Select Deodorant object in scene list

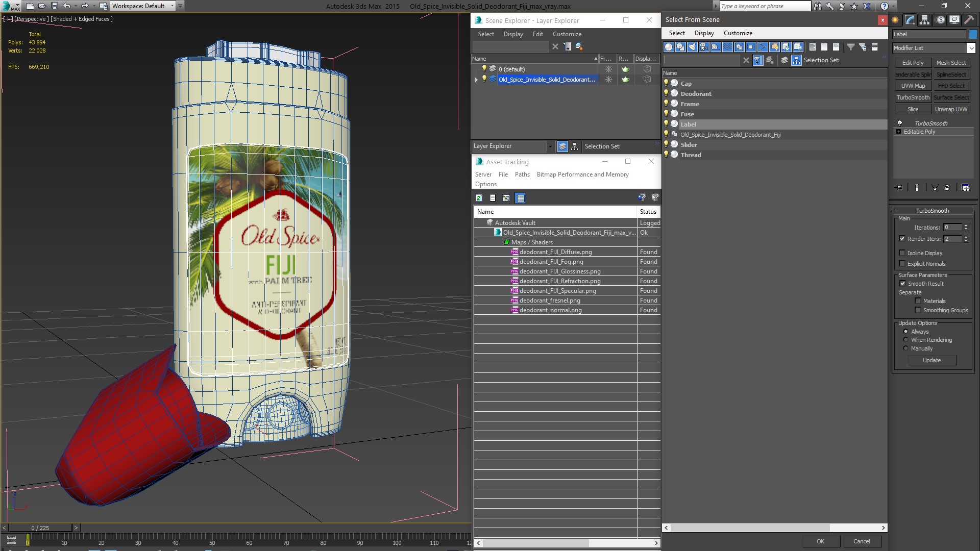(x=696, y=94)
